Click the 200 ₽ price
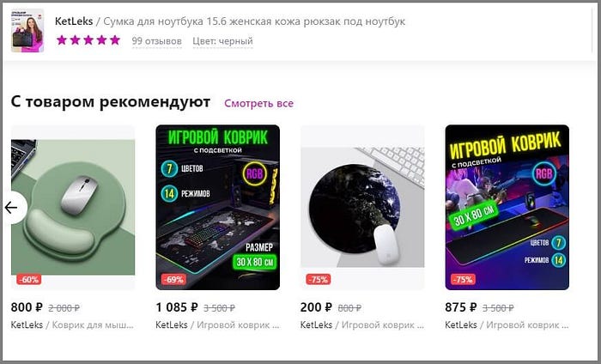 pyautogui.click(x=316, y=307)
